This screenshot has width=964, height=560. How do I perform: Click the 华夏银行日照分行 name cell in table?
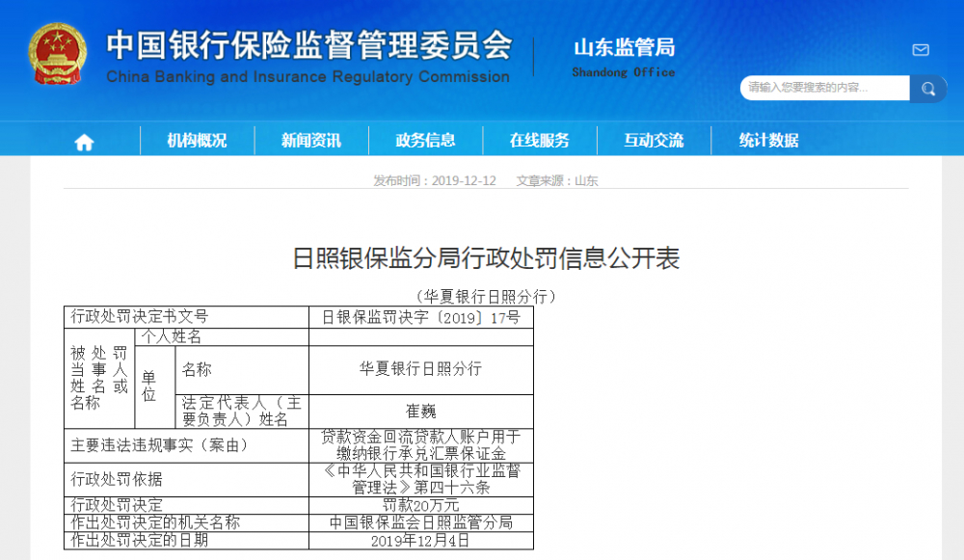coord(420,369)
